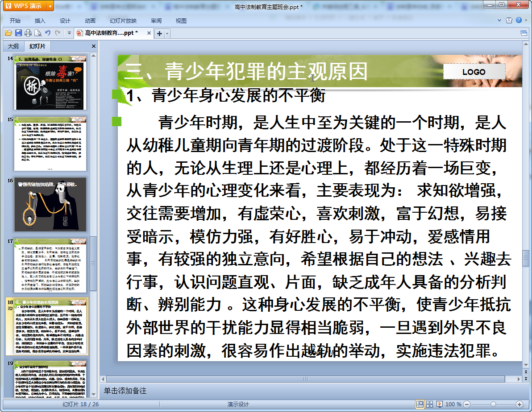Viewport: 532px width, 412px height.
Task: Select slide 19 thumbnail
Action: coord(50,379)
